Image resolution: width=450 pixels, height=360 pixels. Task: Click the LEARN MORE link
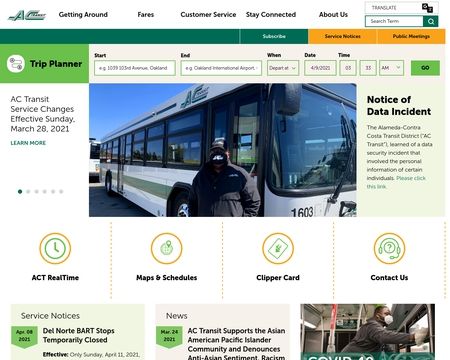pos(28,143)
